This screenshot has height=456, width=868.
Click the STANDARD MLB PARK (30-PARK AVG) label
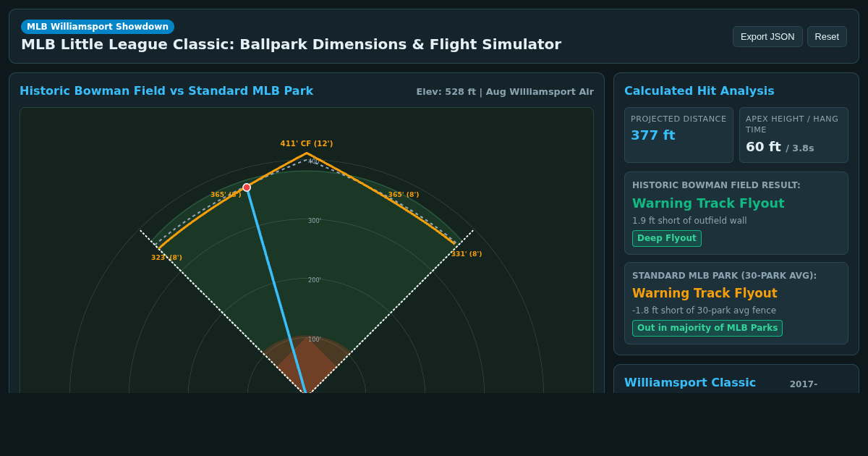pos(724,276)
